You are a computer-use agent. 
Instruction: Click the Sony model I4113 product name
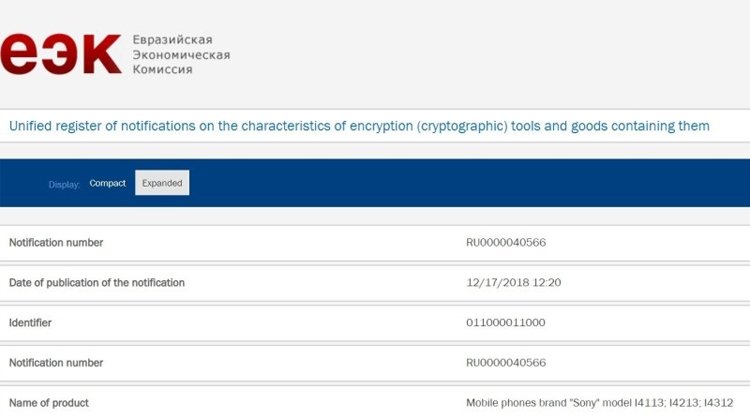600,403
